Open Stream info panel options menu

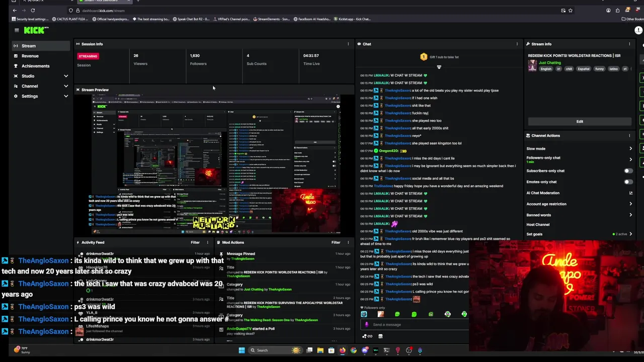629,44
